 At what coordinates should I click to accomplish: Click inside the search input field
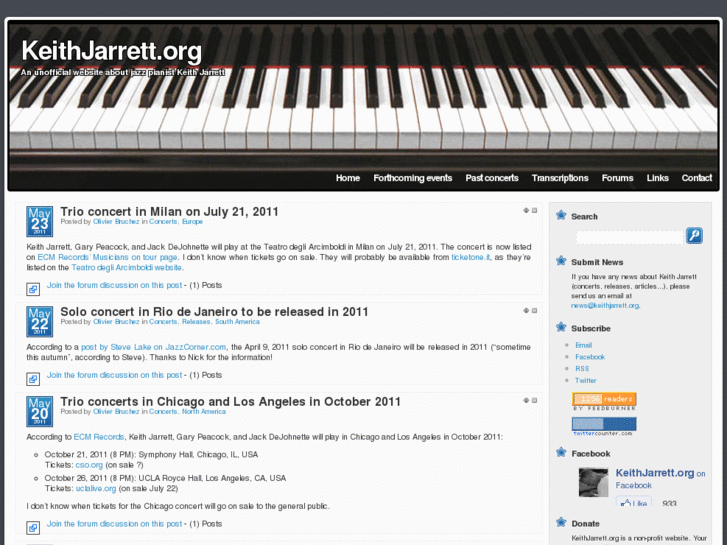tap(630, 237)
